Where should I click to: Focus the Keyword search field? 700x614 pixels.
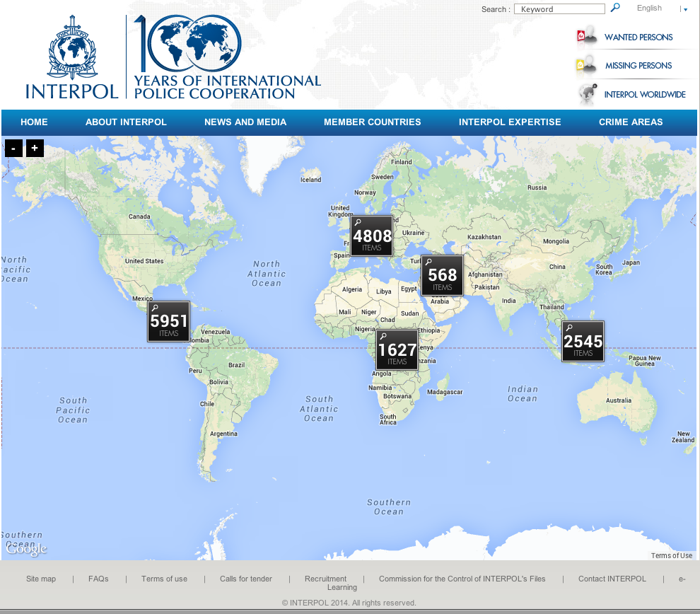click(x=559, y=9)
